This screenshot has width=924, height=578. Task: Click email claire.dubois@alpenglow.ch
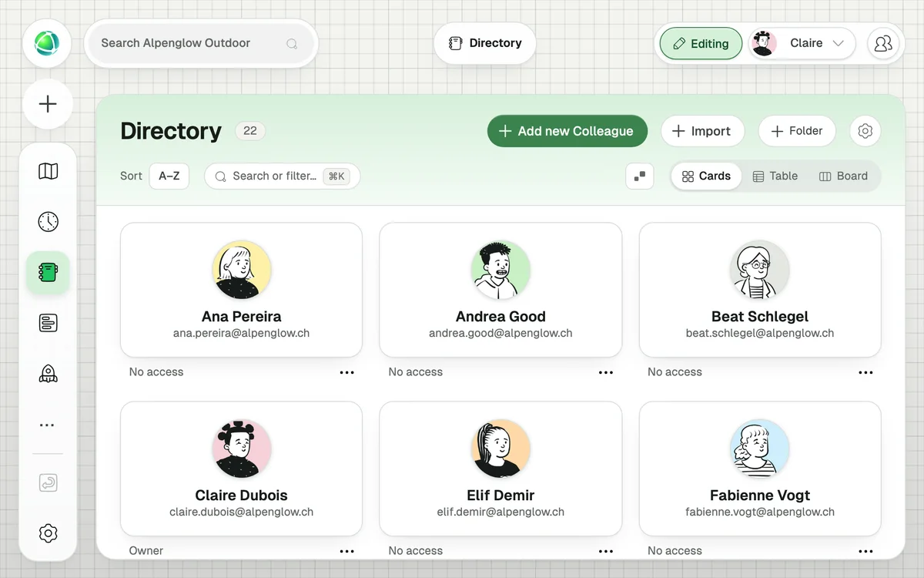[241, 512]
